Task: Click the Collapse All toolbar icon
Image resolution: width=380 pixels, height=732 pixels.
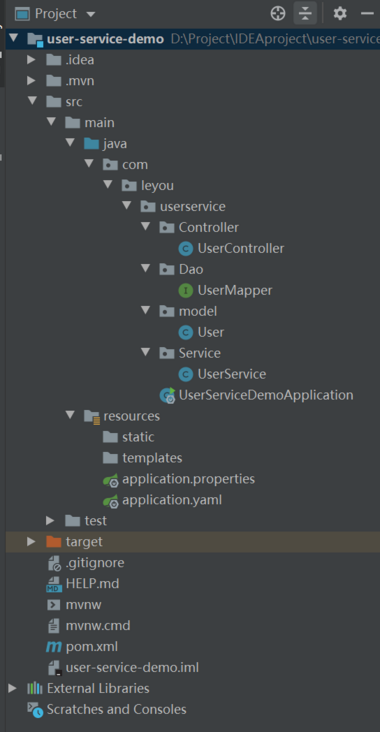Action: 305,14
